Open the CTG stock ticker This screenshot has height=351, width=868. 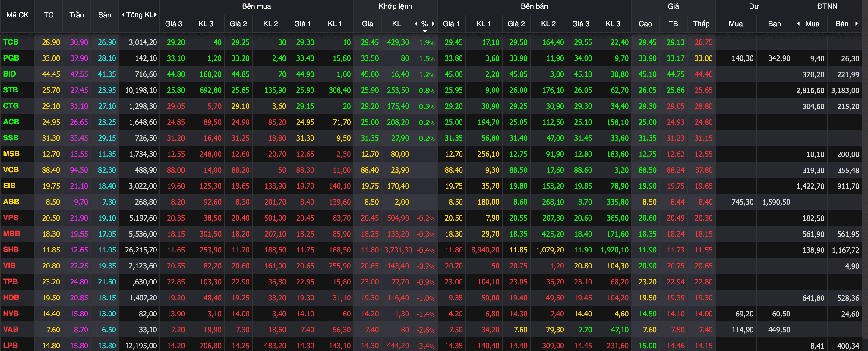[x=11, y=106]
